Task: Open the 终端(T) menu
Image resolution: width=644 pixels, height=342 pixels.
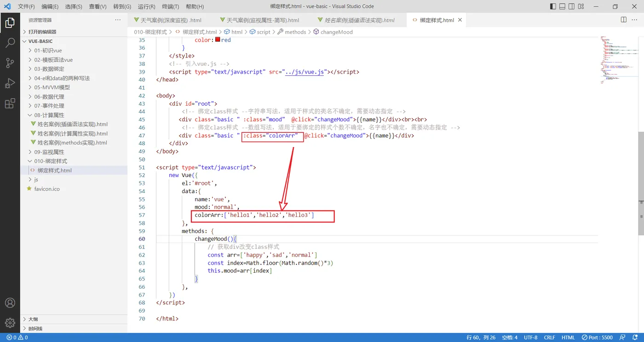Action: pos(171,6)
